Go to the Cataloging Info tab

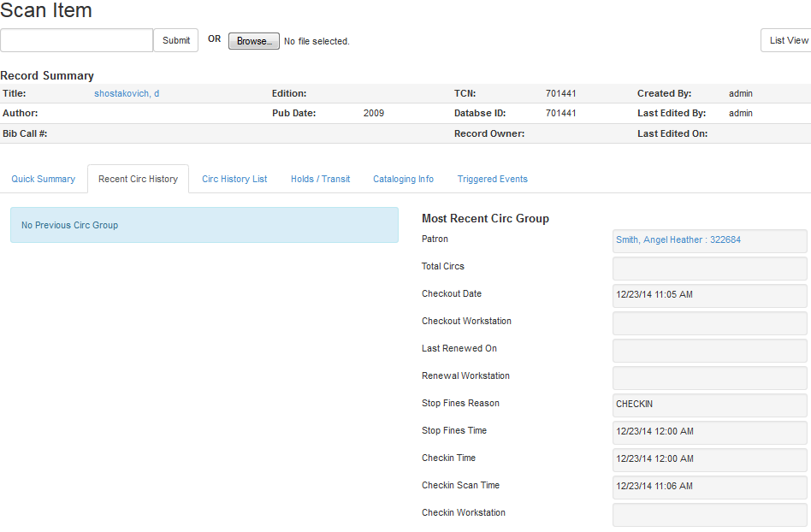[x=403, y=179]
